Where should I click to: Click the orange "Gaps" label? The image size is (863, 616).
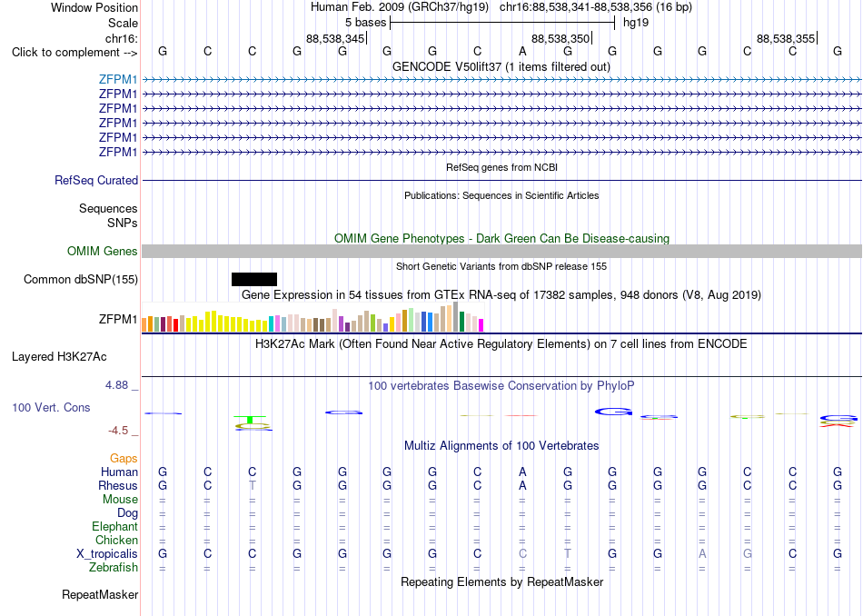[124, 458]
